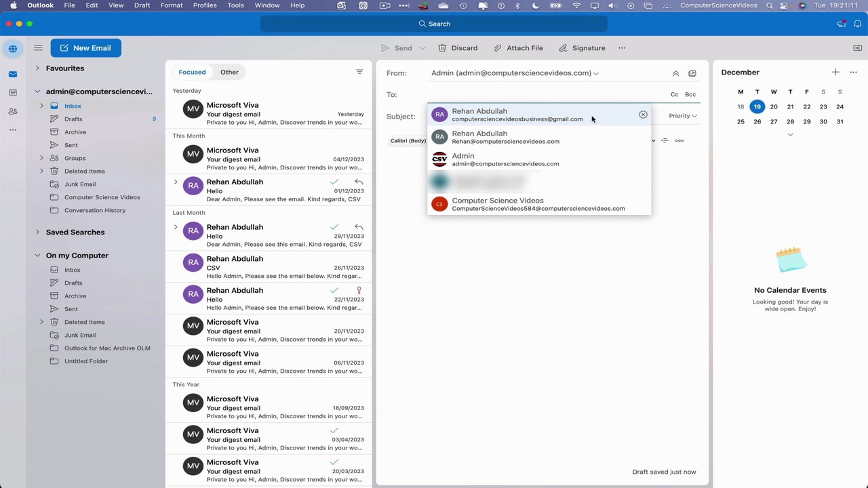This screenshot has width=868, height=488.
Task: Click Attach File in the toolbar
Action: pos(518,48)
